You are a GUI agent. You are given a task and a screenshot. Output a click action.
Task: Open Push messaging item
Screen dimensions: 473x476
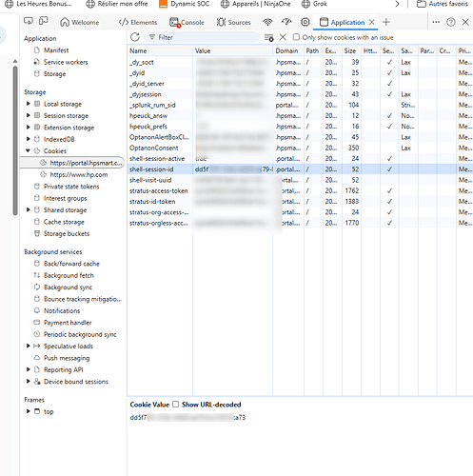pos(67,358)
